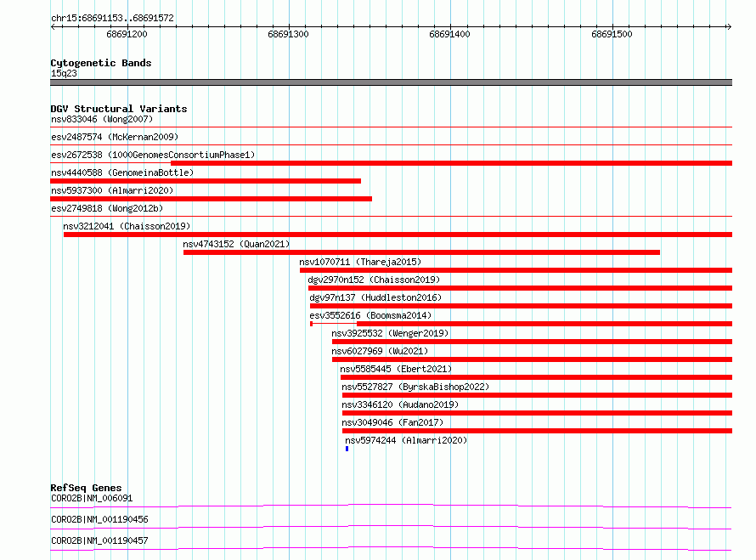Click the magenta CORO2B NM_001190456 transcript line
This screenshot has height=560, width=756.
(x=391, y=527)
